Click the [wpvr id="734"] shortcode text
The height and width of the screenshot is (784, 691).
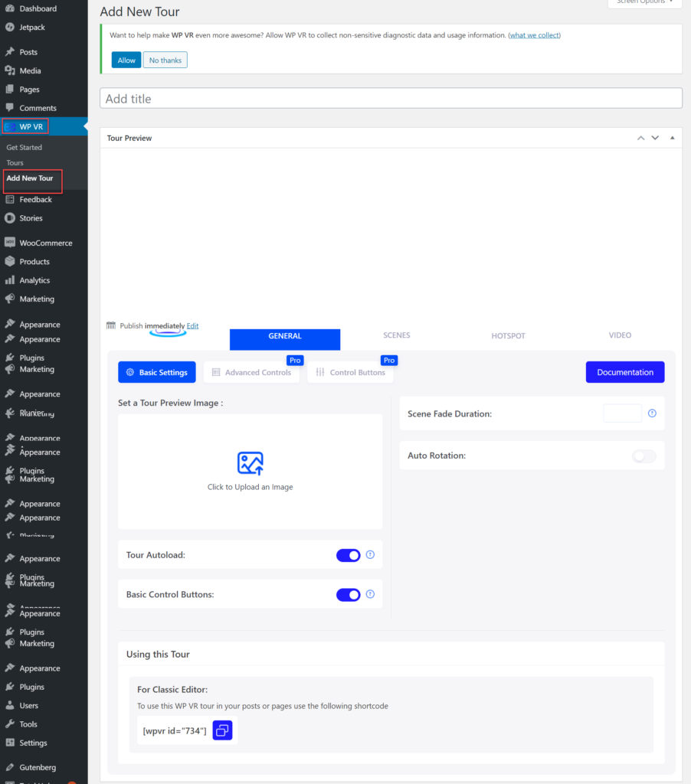click(174, 730)
